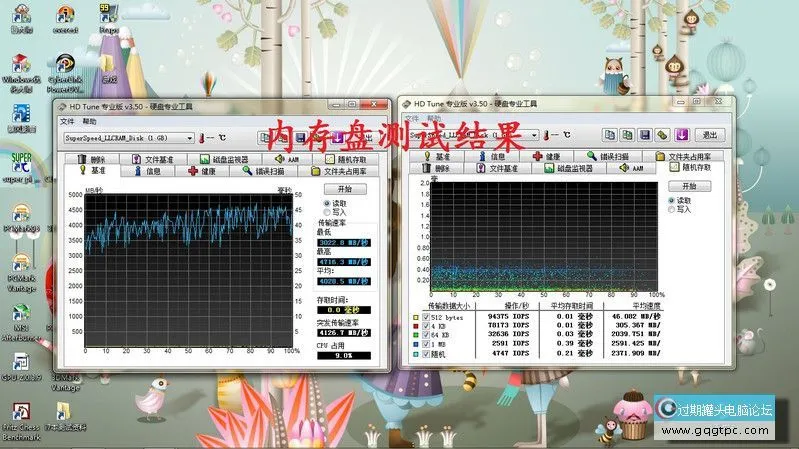
Task: Uncheck the 1 MB checkbox
Action: (x=426, y=344)
